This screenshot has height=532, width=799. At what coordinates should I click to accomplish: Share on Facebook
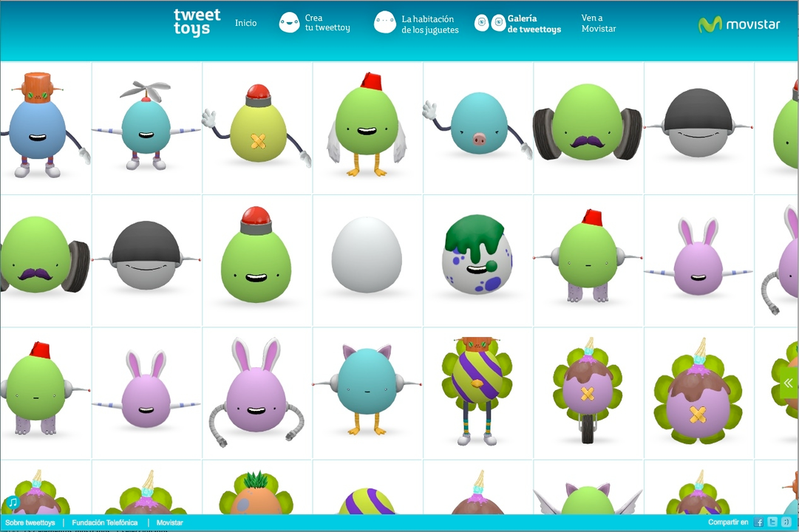coord(759,522)
